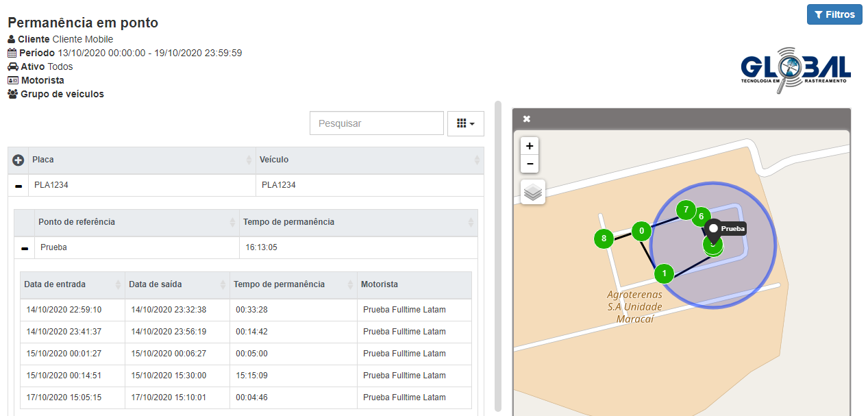Collapse the Prueba reference point row
Viewport: 868px width, 416px height.
25,248
